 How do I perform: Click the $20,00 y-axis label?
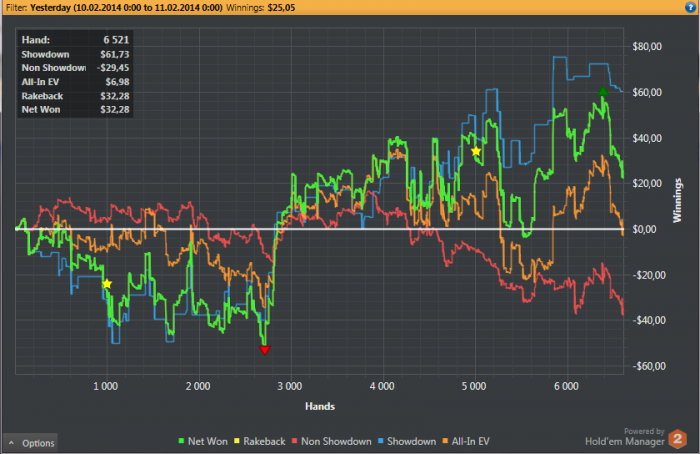click(x=647, y=183)
